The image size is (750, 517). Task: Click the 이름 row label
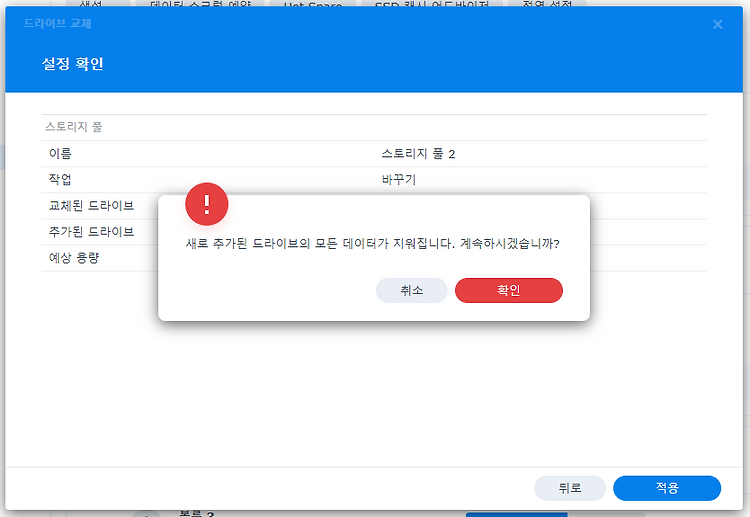[x=60, y=154]
